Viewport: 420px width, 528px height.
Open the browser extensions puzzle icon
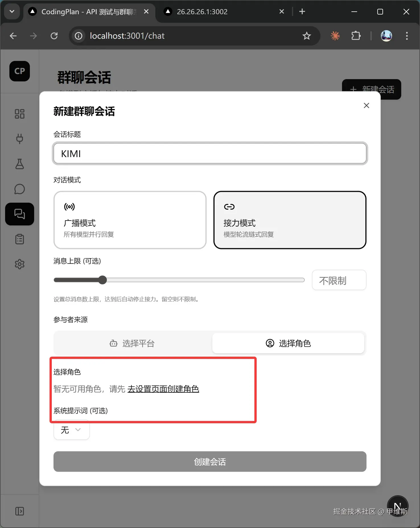356,36
